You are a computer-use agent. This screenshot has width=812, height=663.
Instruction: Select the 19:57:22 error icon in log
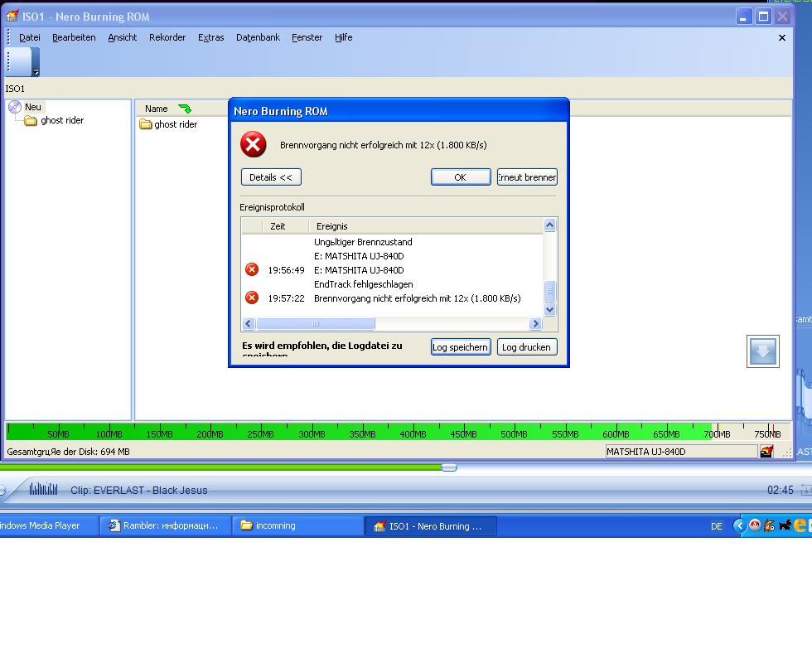click(252, 298)
